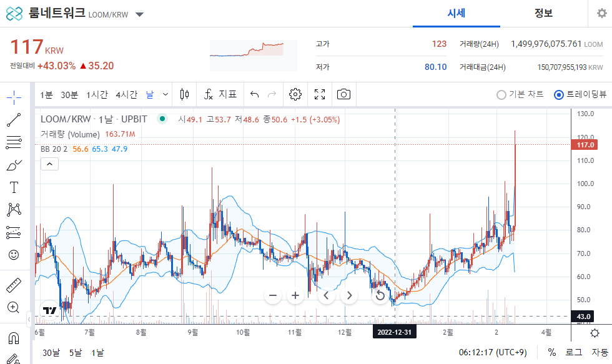Click the 2022-12-31 date marker
The width and height of the screenshot is (612, 364).
point(395,332)
